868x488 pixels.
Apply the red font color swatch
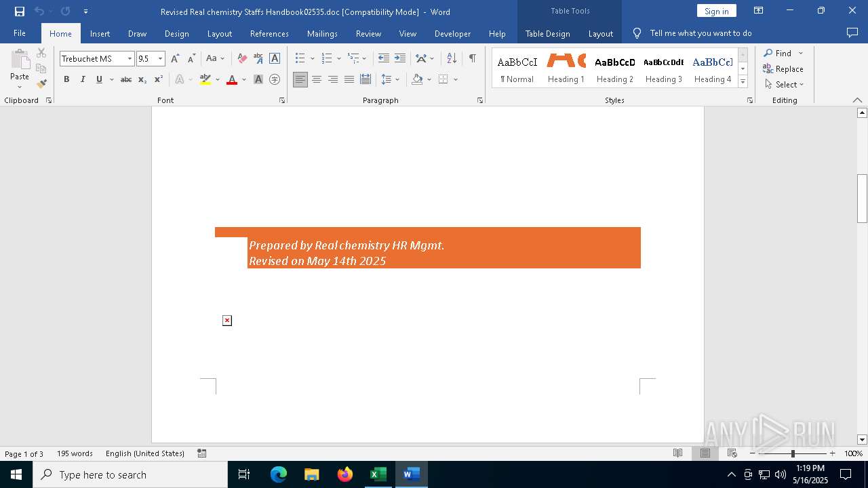click(x=232, y=79)
